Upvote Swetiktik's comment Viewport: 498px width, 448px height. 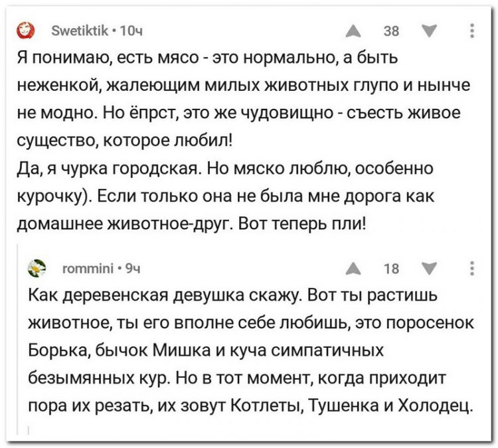(353, 31)
